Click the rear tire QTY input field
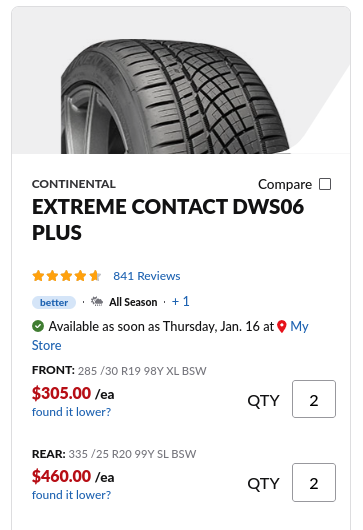The width and height of the screenshot is (363, 530). point(314,482)
